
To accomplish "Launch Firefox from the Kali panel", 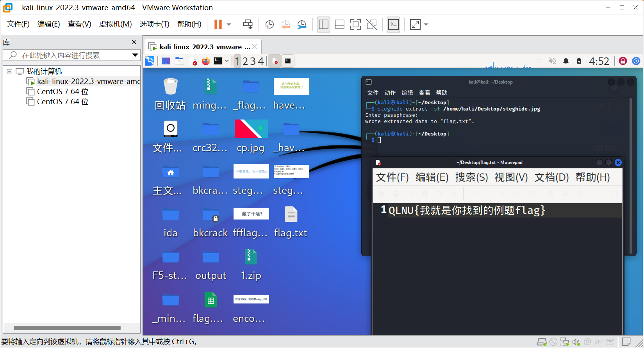I will [206, 61].
